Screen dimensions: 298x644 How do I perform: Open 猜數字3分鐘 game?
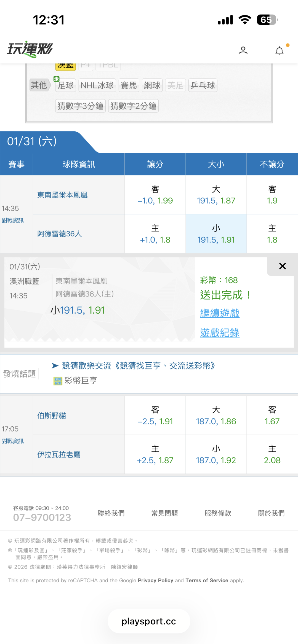coord(80,106)
